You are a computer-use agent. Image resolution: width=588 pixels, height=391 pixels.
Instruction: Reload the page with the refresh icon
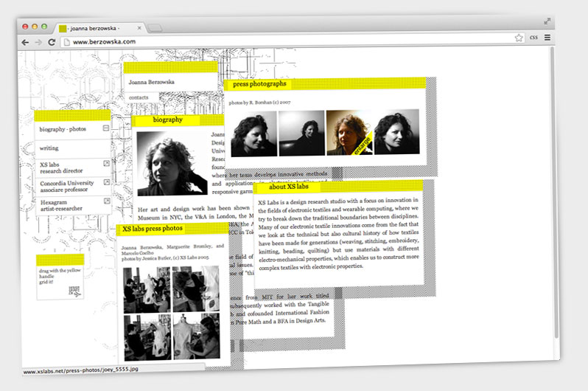tap(52, 42)
